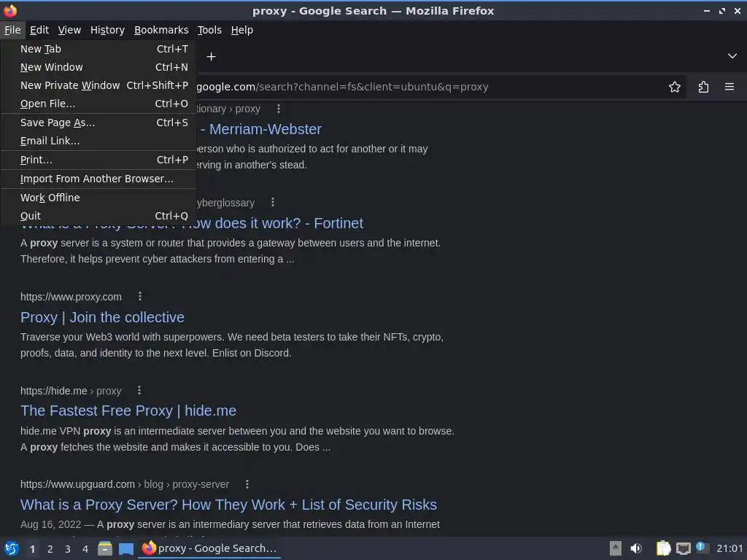Bookmark this page with the star icon
The width and height of the screenshot is (747, 560).
674,87
